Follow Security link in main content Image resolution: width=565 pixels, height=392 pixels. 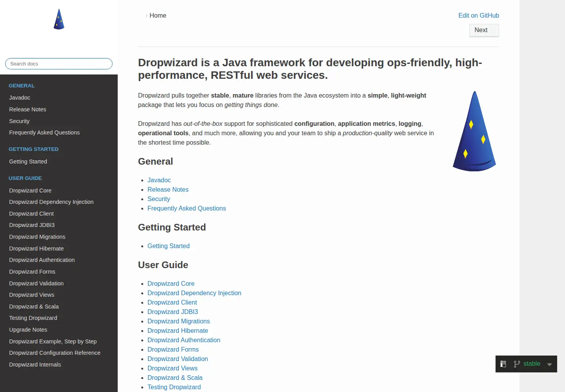(x=159, y=199)
